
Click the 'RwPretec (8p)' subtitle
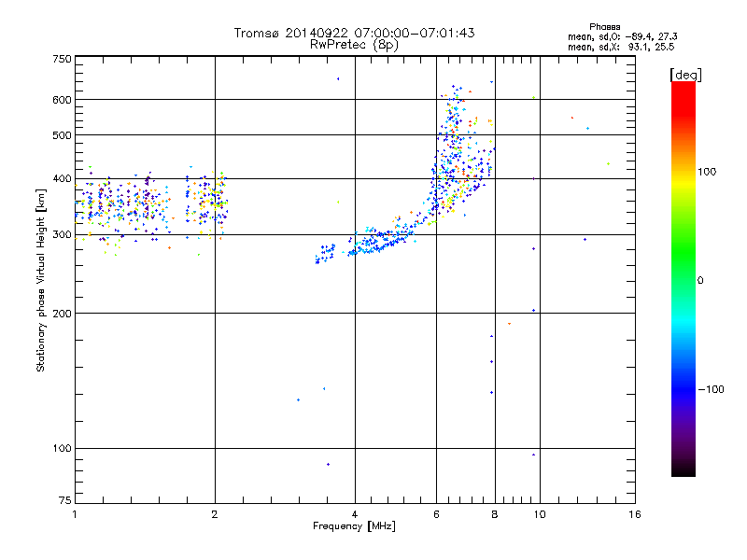354,45
